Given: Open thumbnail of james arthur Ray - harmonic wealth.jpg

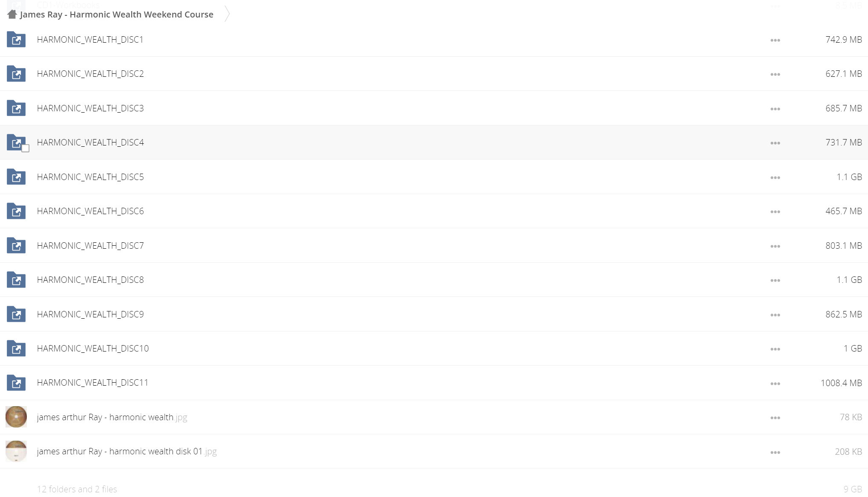Looking at the screenshot, I should (16, 417).
